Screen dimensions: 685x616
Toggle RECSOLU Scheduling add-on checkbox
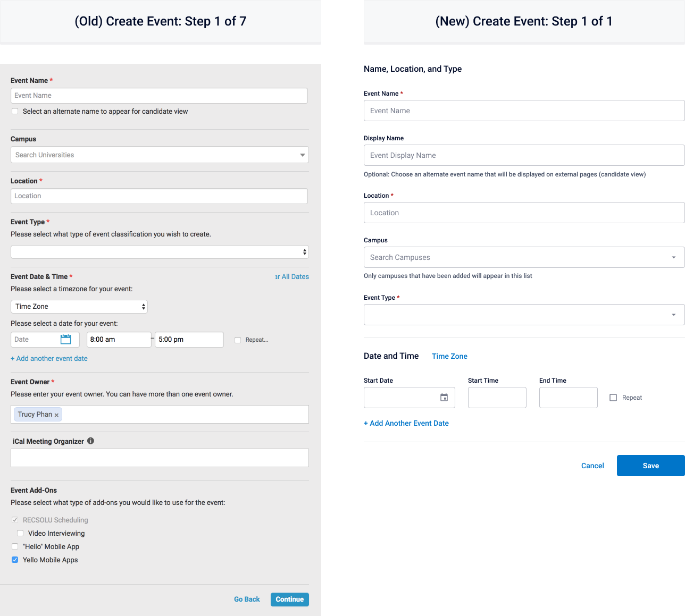pos(15,520)
